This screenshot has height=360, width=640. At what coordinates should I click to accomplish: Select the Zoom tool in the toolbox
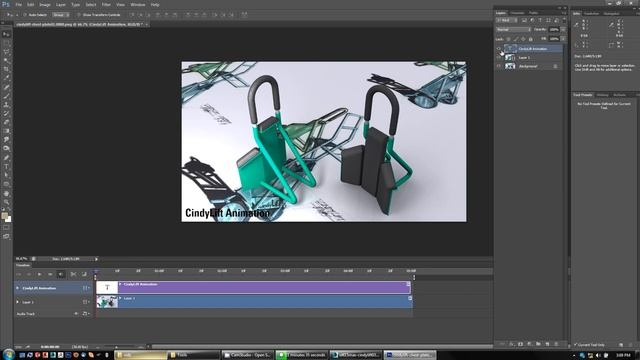tap(6, 202)
